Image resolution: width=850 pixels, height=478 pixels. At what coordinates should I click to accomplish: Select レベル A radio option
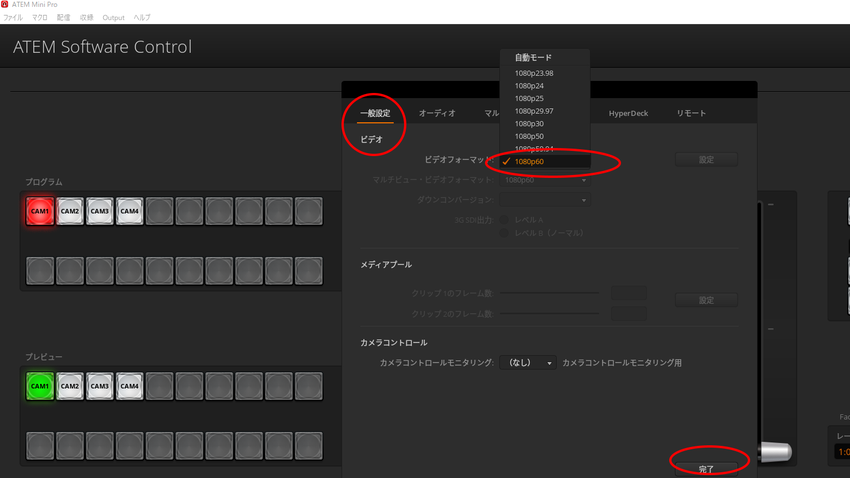pyautogui.click(x=505, y=219)
